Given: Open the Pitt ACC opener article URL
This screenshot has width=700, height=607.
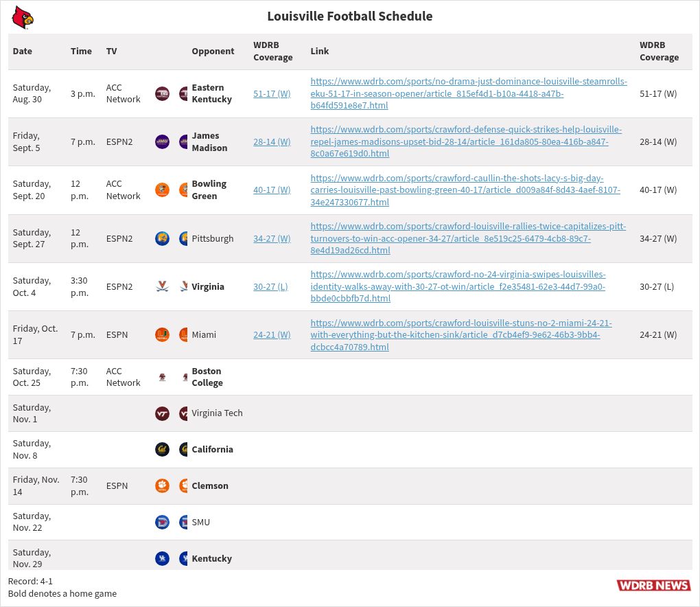Looking at the screenshot, I should click(467, 238).
